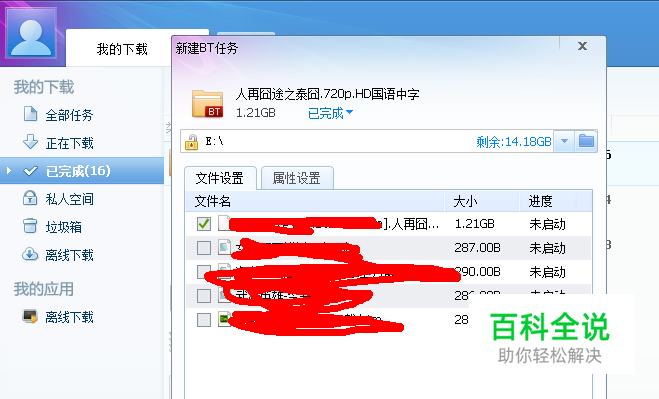Screen dimensions: 659x399
Task: Select 正在下载 in the sidebar
Action: 69,143
